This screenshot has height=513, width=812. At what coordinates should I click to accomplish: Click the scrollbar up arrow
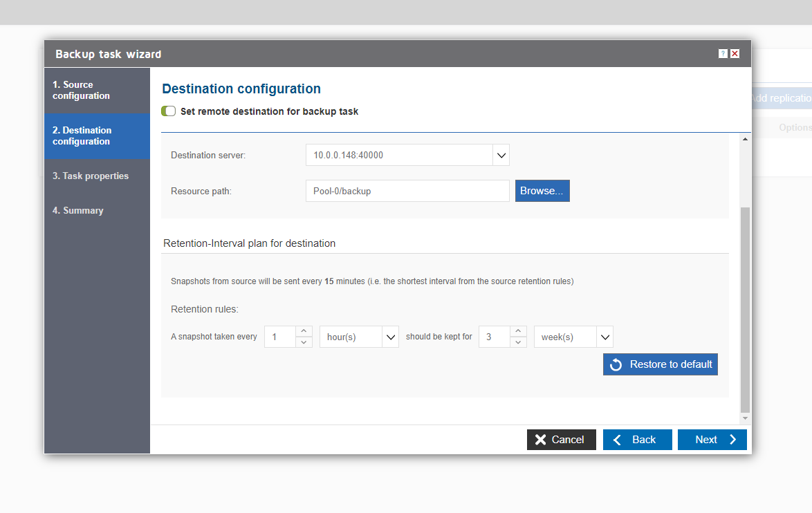click(x=745, y=139)
